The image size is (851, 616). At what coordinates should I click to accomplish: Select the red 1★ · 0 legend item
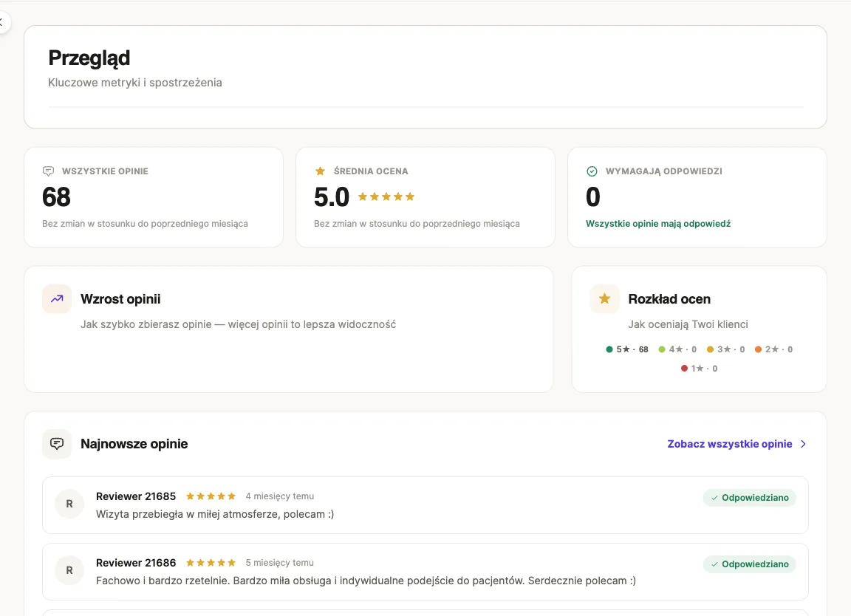(699, 369)
